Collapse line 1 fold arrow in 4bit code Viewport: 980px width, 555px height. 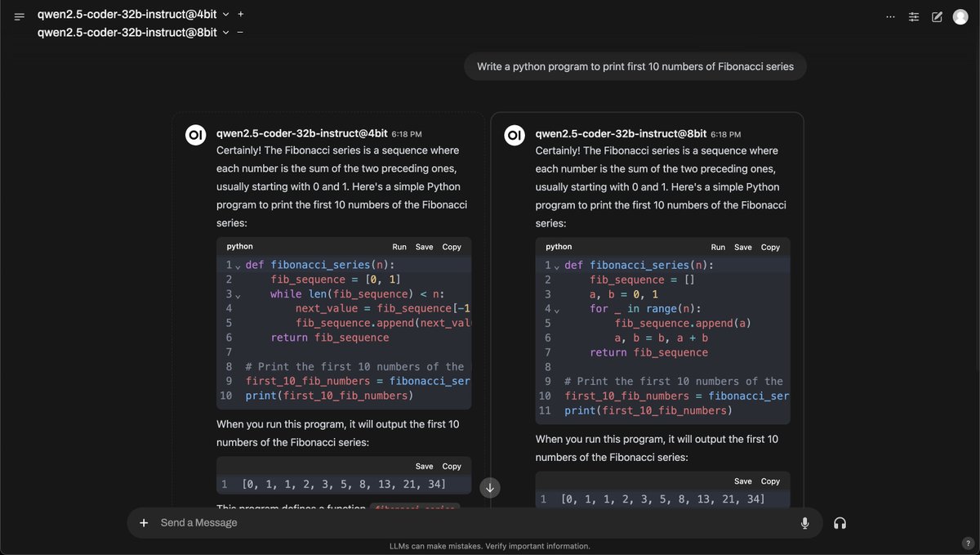[x=238, y=266]
